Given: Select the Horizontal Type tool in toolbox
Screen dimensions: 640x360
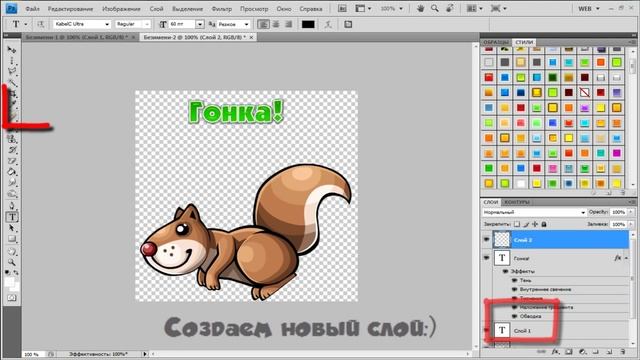Looking at the screenshot, I should (12, 217).
